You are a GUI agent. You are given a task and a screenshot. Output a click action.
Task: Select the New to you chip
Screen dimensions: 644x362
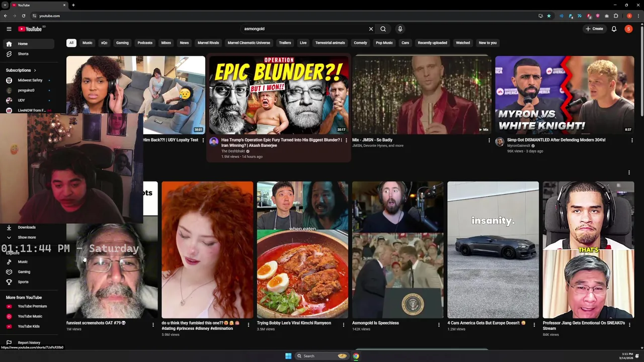coord(488,43)
